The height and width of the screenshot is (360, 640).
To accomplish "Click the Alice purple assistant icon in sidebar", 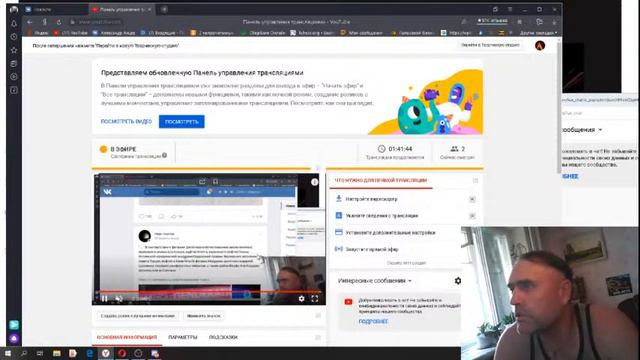I will [14, 338].
